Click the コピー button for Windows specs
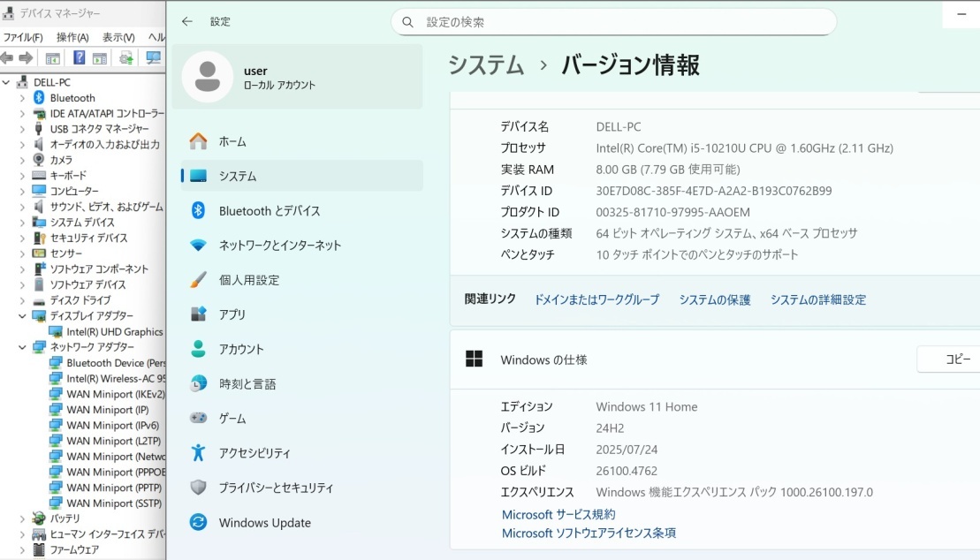The image size is (980, 560). coord(949,359)
